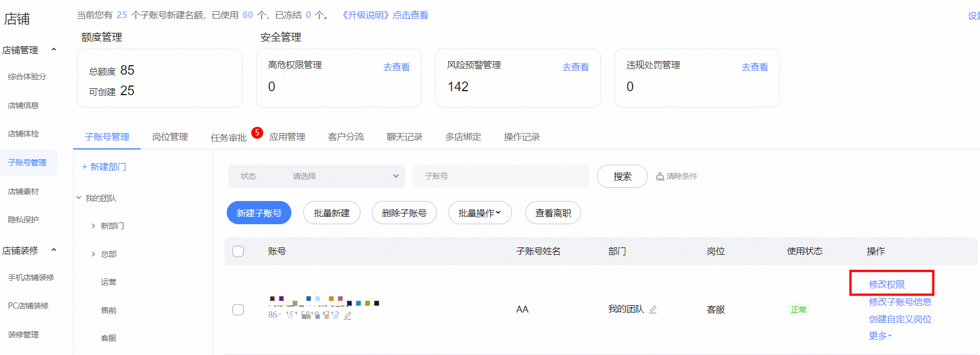Click 修改权限 for the AA account
The width and height of the screenshot is (980, 355).
pos(887,284)
